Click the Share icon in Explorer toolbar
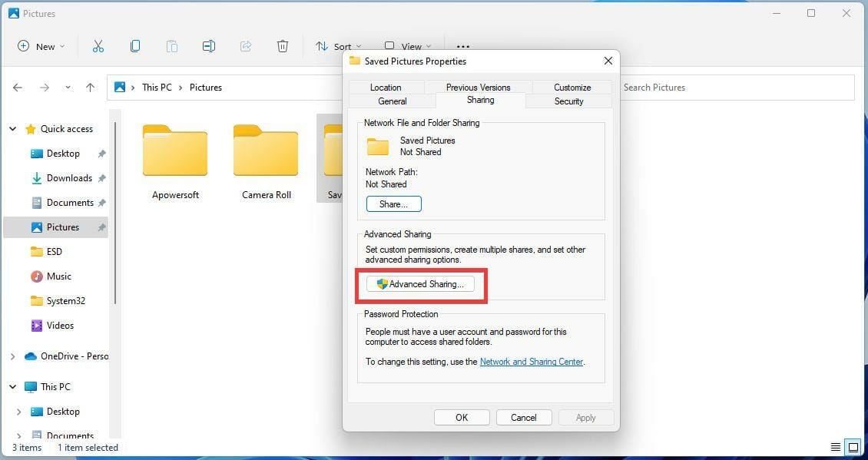This screenshot has height=460, width=868. (246, 47)
